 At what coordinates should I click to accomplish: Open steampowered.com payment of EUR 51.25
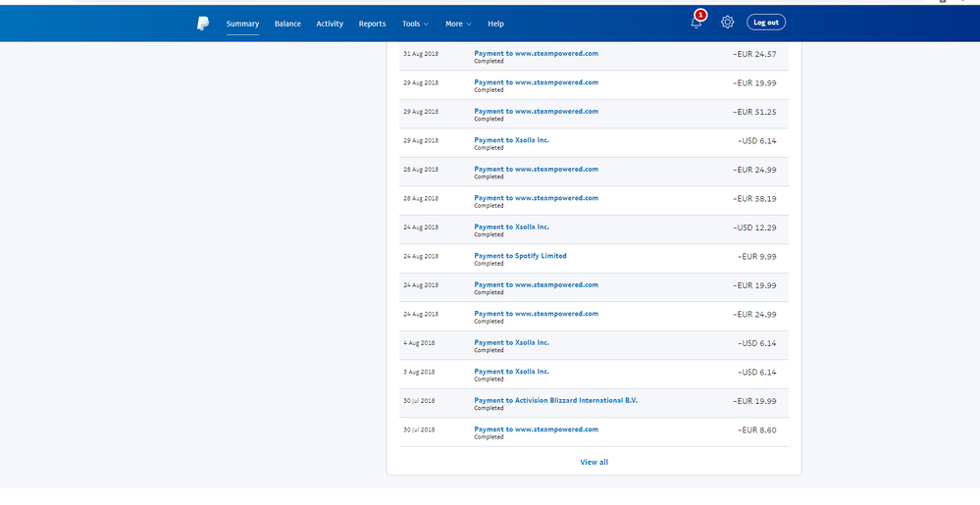(x=536, y=111)
